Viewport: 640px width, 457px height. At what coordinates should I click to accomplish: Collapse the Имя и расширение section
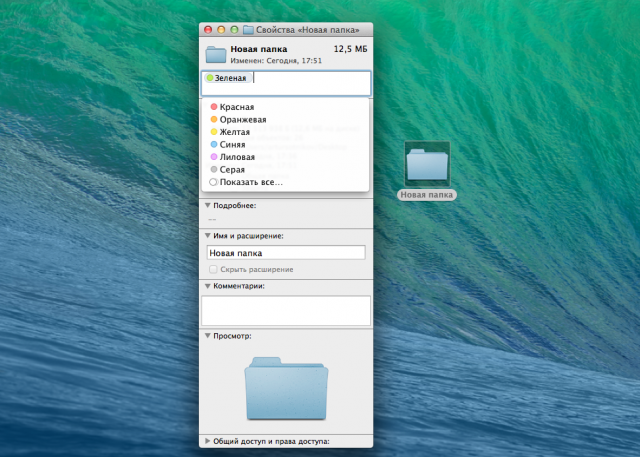[x=207, y=236]
